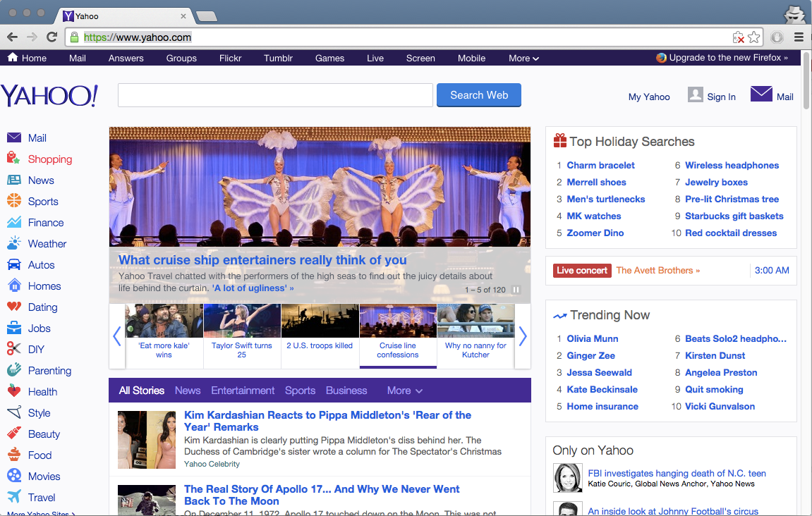
Task: Select the DIY scissors icon
Action: 14,349
